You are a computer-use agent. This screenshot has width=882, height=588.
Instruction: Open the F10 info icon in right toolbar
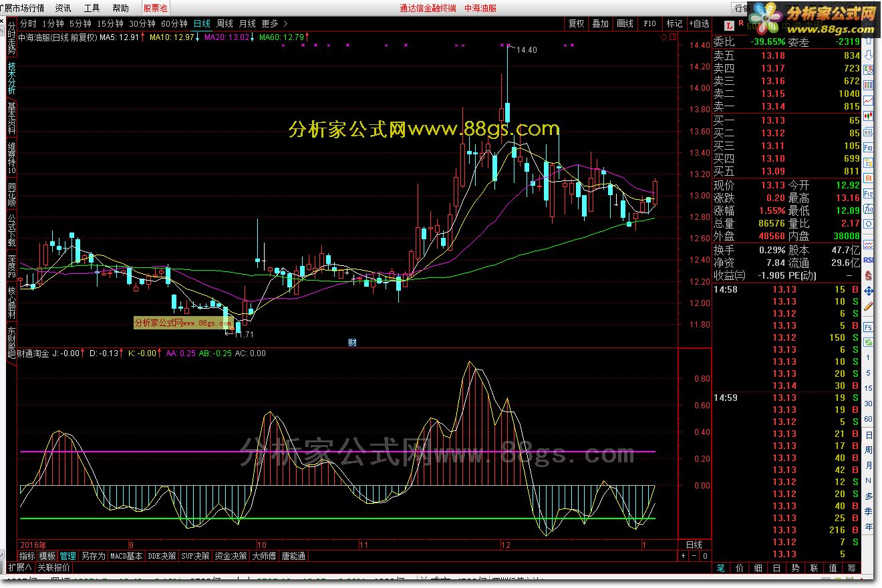pos(868,146)
